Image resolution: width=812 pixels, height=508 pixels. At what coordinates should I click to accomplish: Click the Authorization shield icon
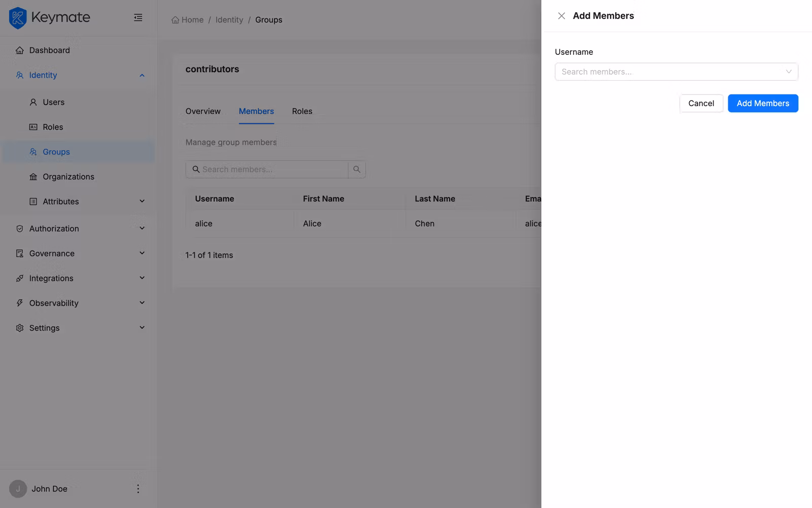pos(19,228)
